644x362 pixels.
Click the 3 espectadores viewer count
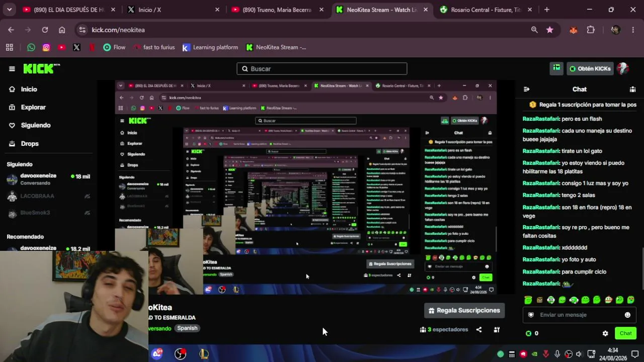pos(444,330)
